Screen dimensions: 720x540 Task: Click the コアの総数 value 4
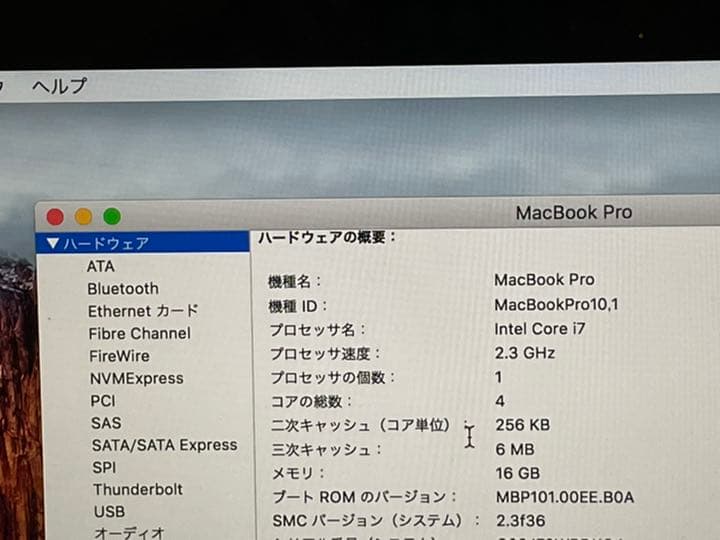click(500, 401)
